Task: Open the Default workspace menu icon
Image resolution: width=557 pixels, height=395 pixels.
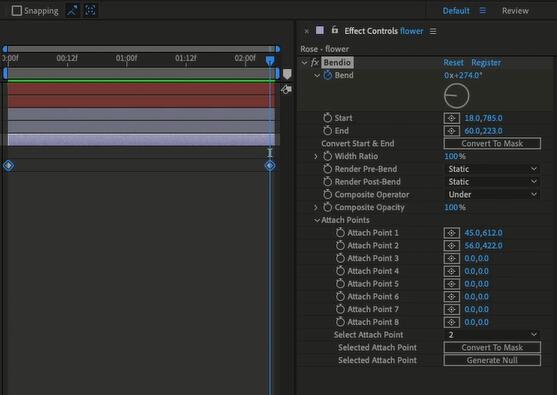Action: [482, 11]
